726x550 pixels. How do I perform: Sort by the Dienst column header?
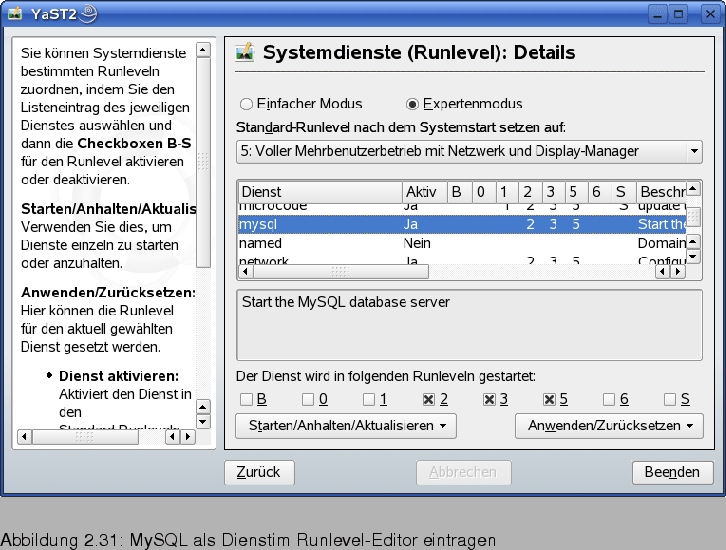click(320, 192)
